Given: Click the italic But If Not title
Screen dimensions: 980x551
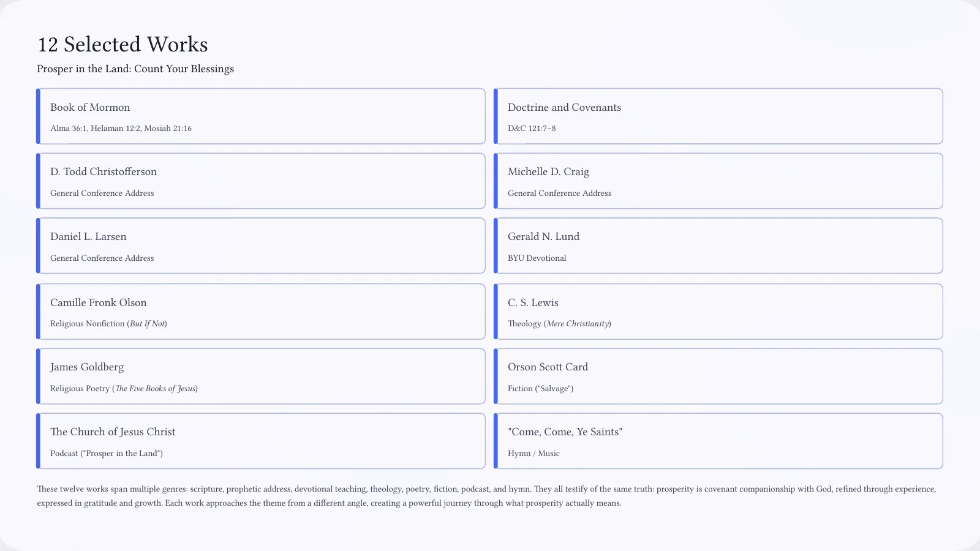Looking at the screenshot, I should pos(147,324).
